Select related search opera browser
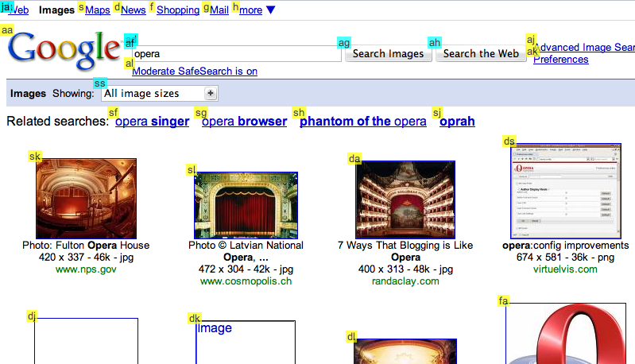The height and width of the screenshot is (364, 635). pos(245,122)
